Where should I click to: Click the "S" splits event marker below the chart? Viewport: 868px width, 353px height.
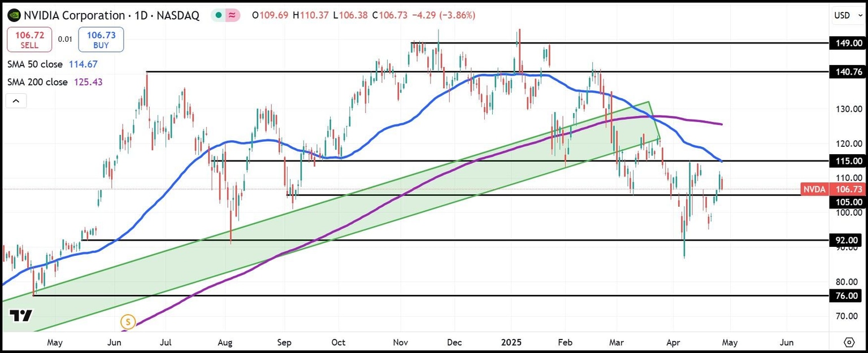pyautogui.click(x=128, y=322)
